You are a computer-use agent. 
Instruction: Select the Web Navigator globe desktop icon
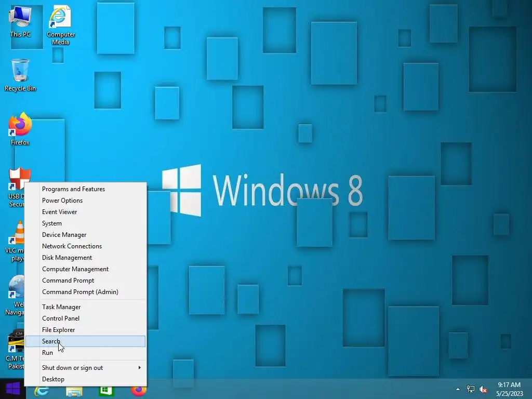[16, 295]
